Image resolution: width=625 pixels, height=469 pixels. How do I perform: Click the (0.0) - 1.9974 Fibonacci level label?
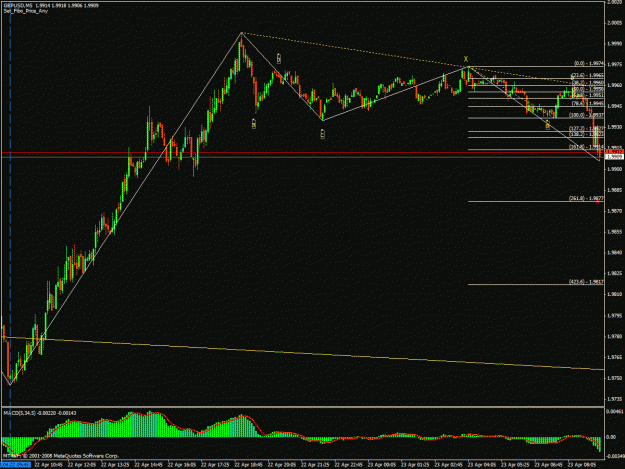589,63
